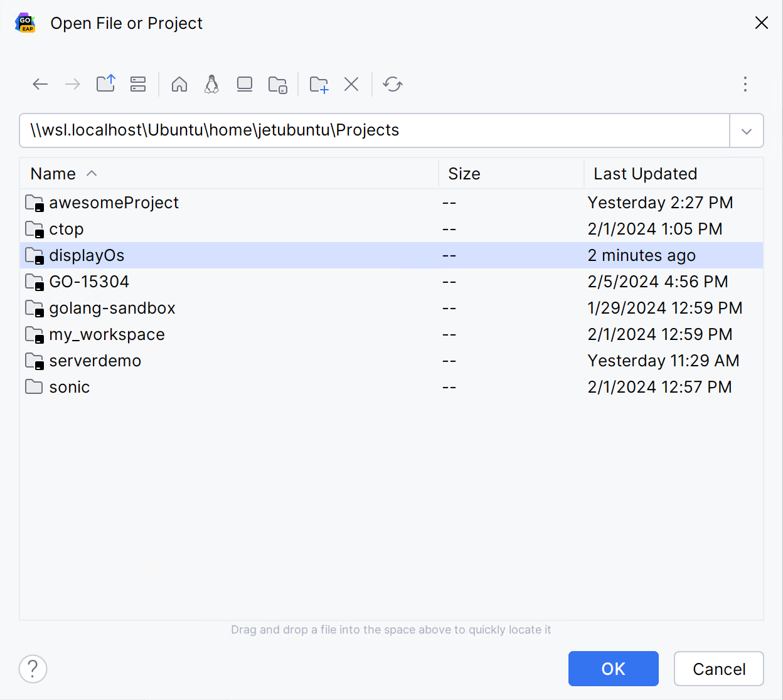Expand the path history dropdown

(x=747, y=130)
